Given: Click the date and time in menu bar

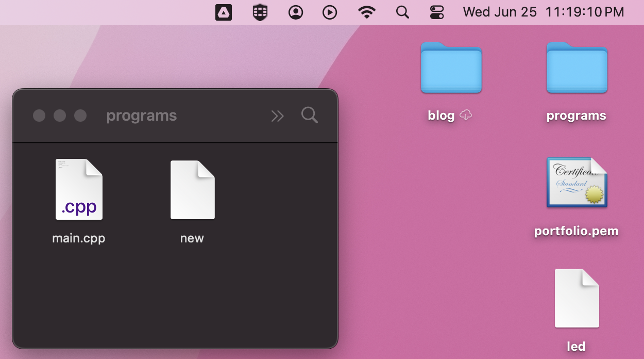Looking at the screenshot, I should coord(544,12).
